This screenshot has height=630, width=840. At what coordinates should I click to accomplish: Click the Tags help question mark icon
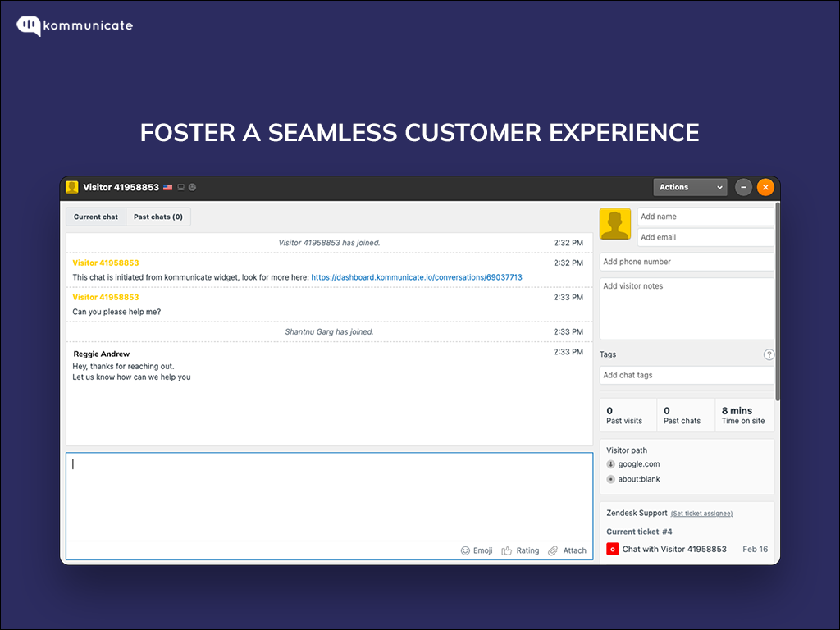click(769, 354)
